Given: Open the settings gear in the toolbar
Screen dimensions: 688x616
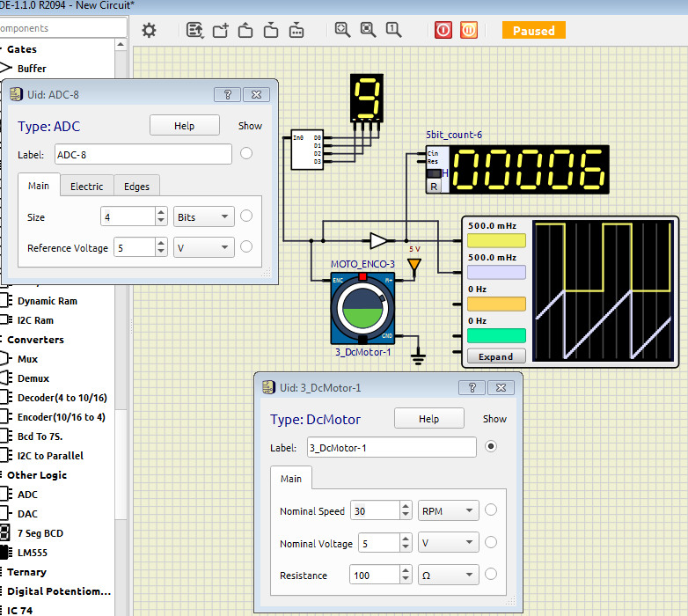Looking at the screenshot, I should pyautogui.click(x=150, y=30).
